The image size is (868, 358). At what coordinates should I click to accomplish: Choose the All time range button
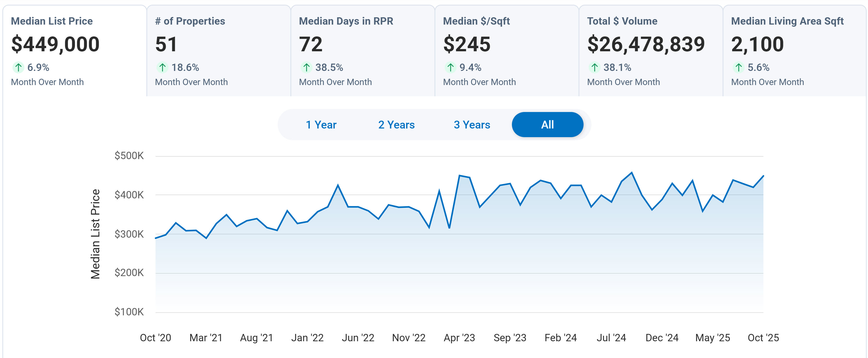[547, 125]
